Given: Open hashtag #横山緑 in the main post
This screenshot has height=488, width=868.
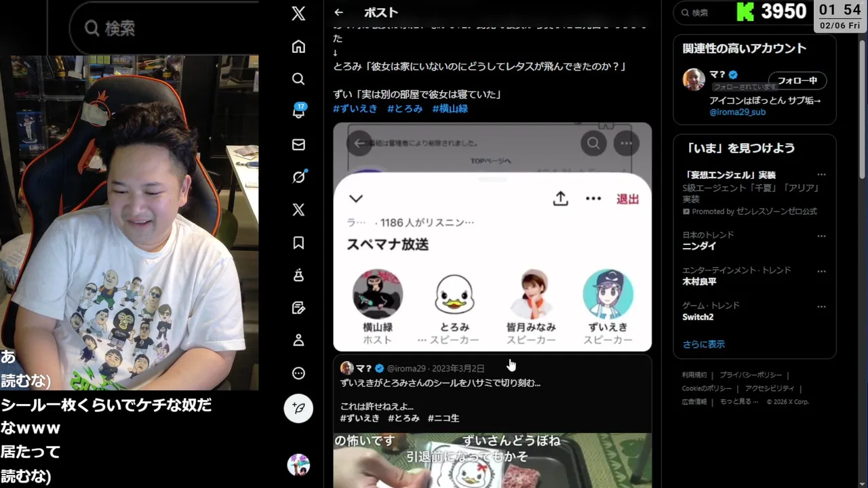Looking at the screenshot, I should [x=450, y=108].
